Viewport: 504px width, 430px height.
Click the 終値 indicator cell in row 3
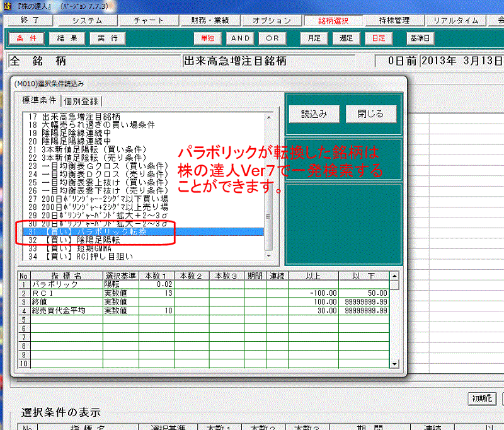pos(67,301)
